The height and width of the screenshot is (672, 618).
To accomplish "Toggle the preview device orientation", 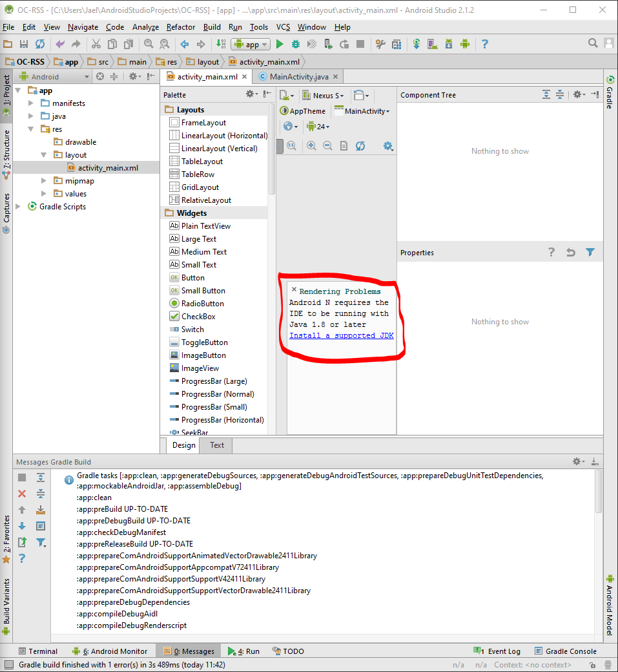I will point(360,96).
